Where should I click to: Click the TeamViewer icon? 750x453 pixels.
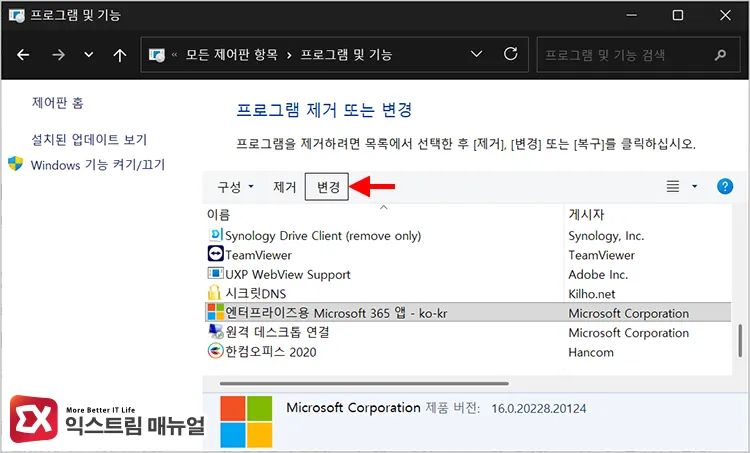click(216, 254)
